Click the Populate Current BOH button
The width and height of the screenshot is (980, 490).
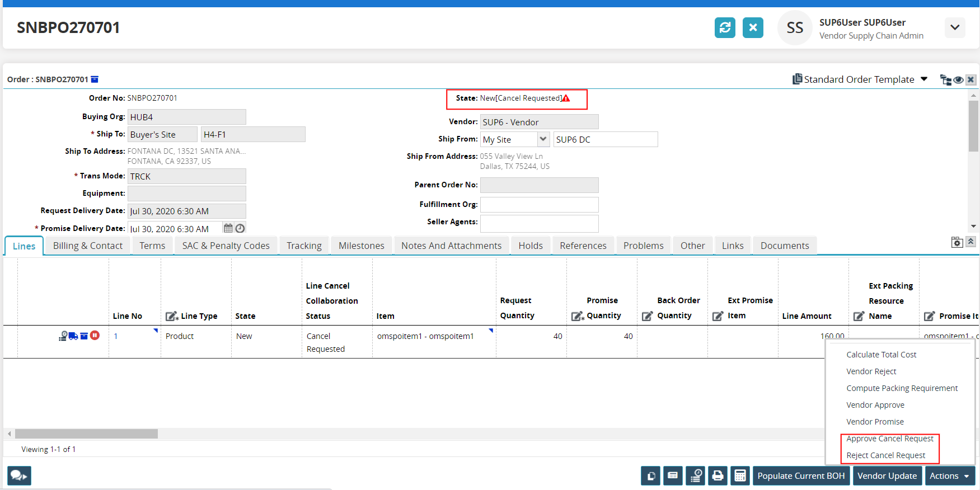[x=801, y=476]
